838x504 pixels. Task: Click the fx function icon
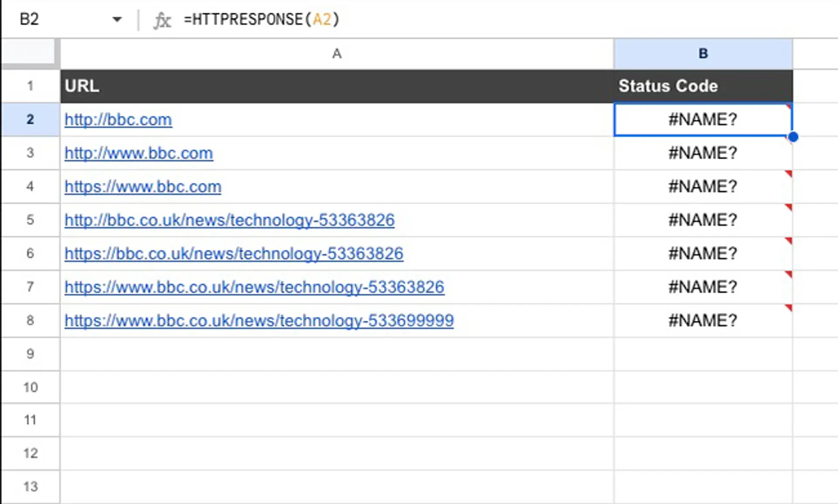click(162, 20)
